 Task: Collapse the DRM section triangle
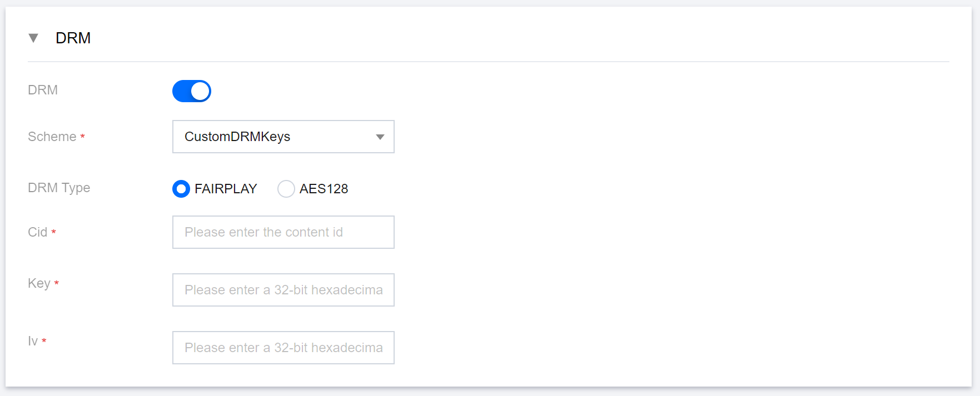(33, 38)
